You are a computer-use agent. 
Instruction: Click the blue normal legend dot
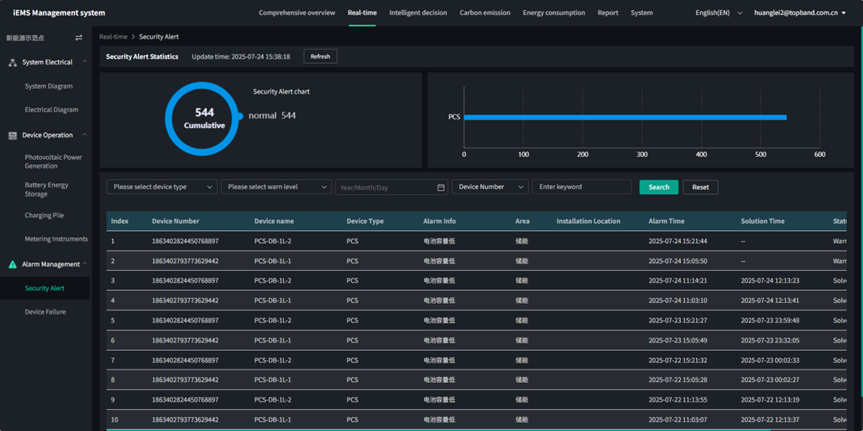coord(240,116)
